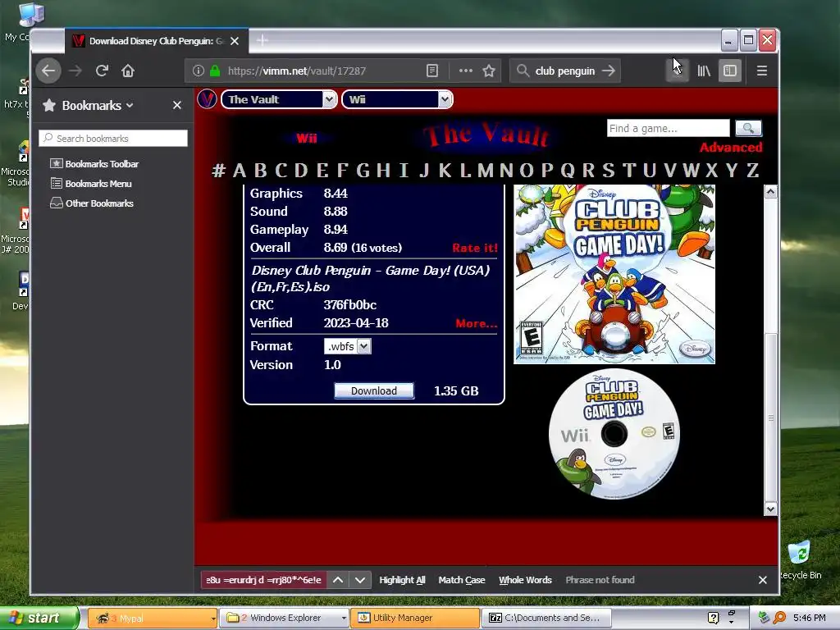Click The Vault title banner

486,135
